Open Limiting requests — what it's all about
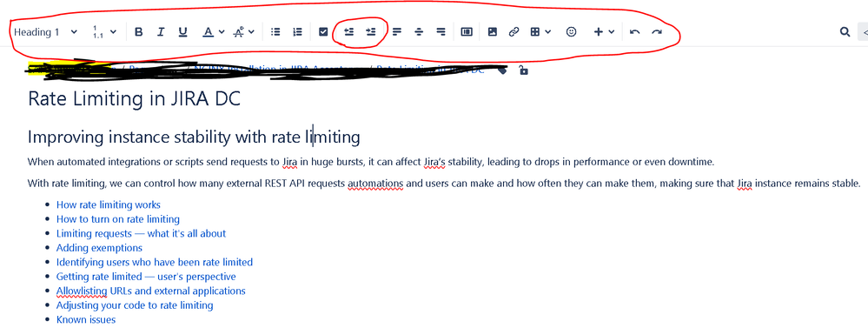Image resolution: width=868 pixels, height=328 pixels. click(141, 234)
